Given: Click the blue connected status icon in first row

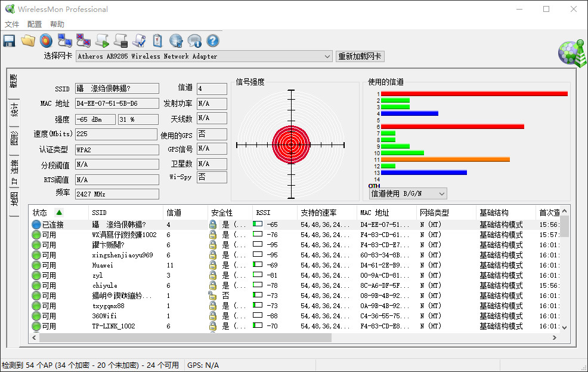Looking at the screenshot, I should click(36, 225).
